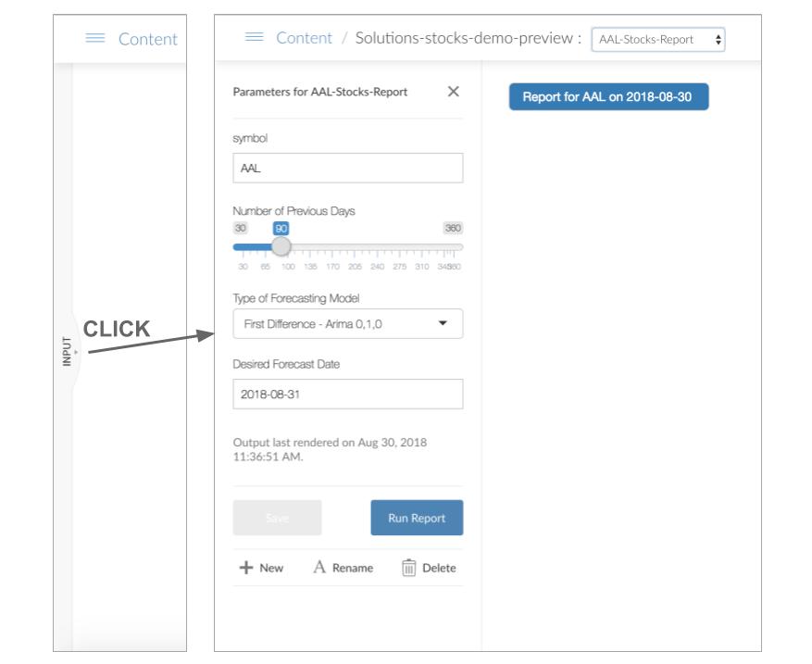Click the Content label in the left panel
The height and width of the screenshot is (664, 812).
148,39
